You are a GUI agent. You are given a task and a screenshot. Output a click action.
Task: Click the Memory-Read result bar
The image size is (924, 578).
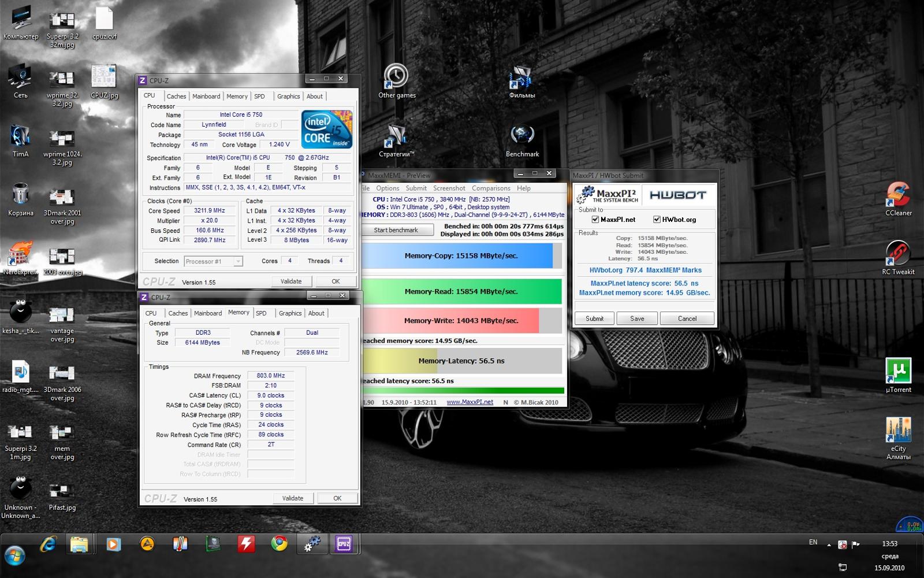point(461,291)
